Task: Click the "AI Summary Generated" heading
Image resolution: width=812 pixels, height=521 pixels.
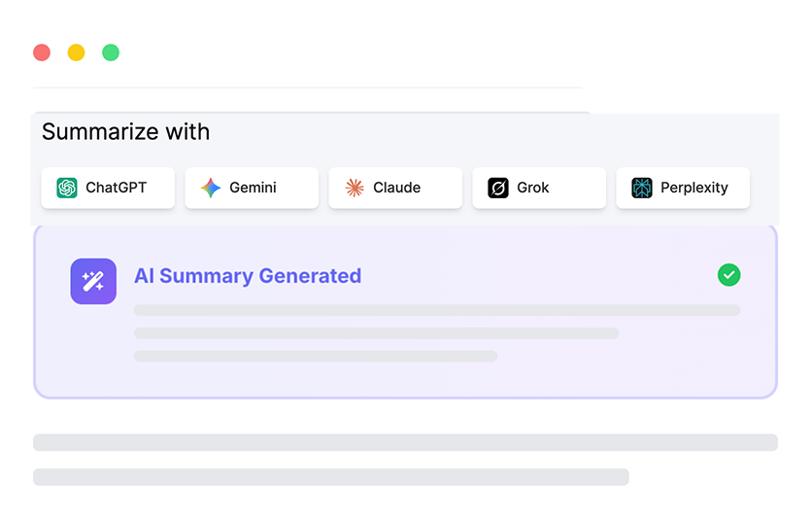Action: [x=248, y=276]
